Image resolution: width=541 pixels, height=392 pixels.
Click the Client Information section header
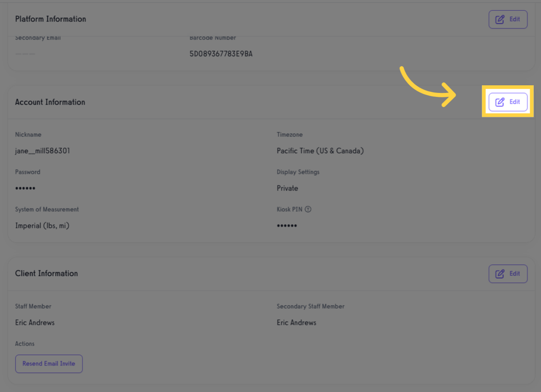click(x=46, y=274)
